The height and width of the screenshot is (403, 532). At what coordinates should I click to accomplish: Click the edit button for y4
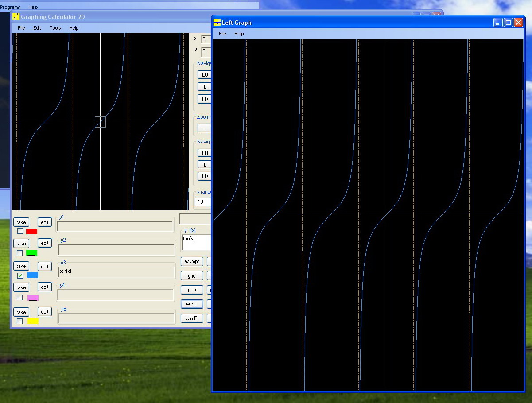[x=45, y=287]
